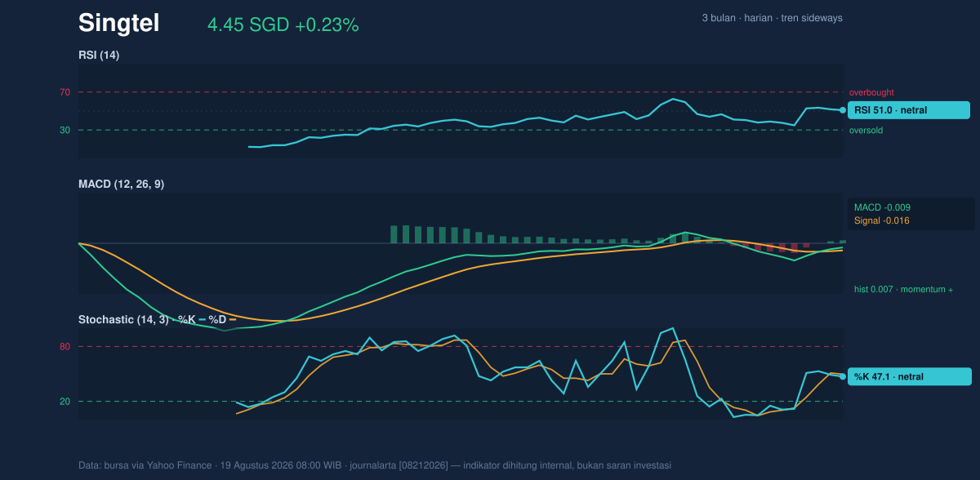Click the Stochastic axis value 80
This screenshot has height=480, width=980.
coord(65,347)
